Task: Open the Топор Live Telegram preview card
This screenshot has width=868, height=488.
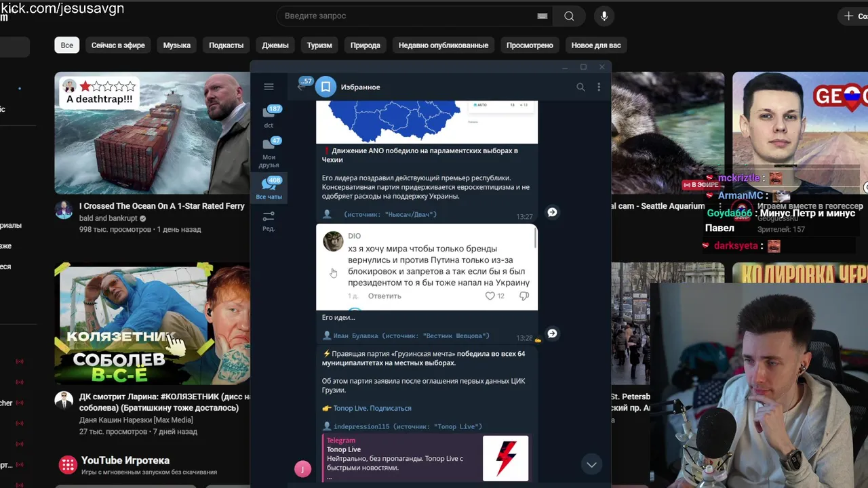Action: [x=426, y=458]
